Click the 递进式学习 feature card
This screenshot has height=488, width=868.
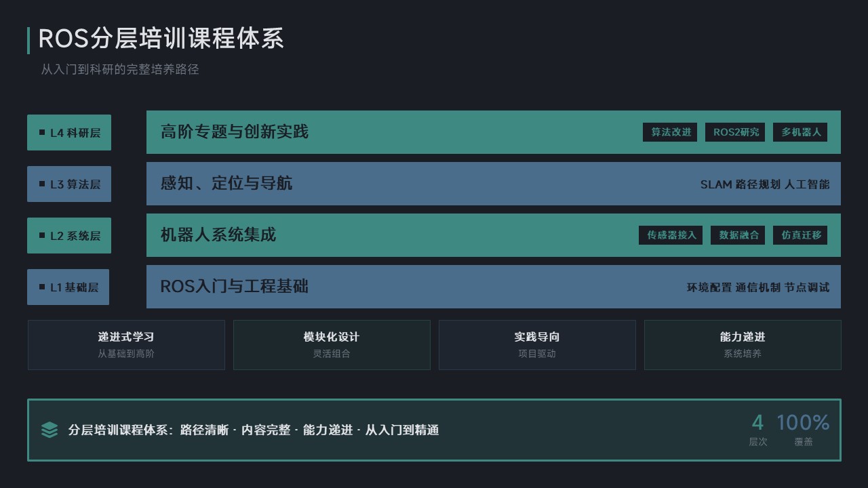(126, 345)
